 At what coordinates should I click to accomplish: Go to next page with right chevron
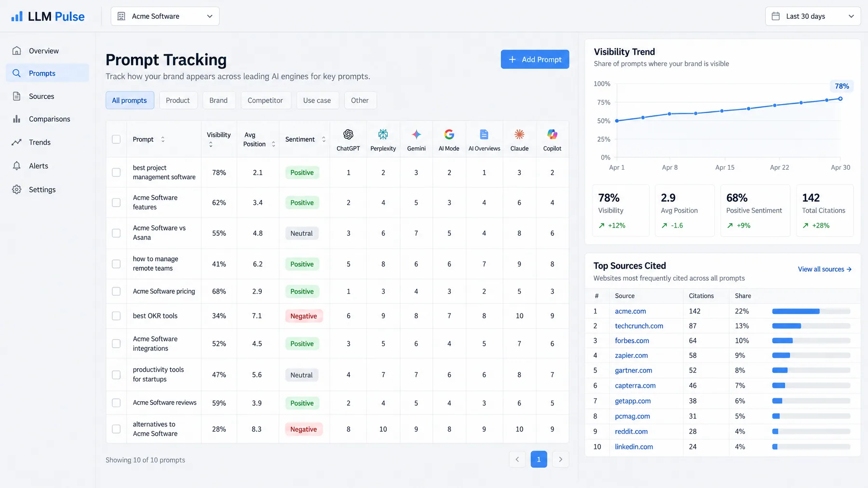560,459
